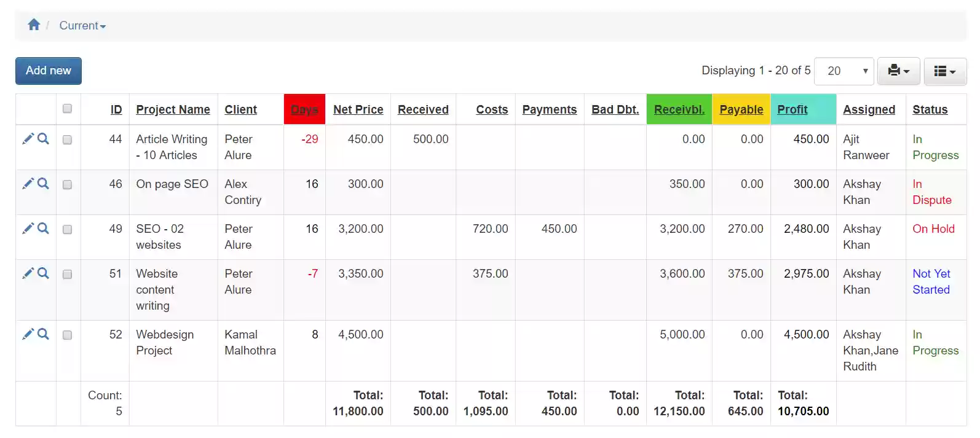Viewport: 980px width, 438px height.
Task: Sort by the red Days column
Action: coord(304,109)
